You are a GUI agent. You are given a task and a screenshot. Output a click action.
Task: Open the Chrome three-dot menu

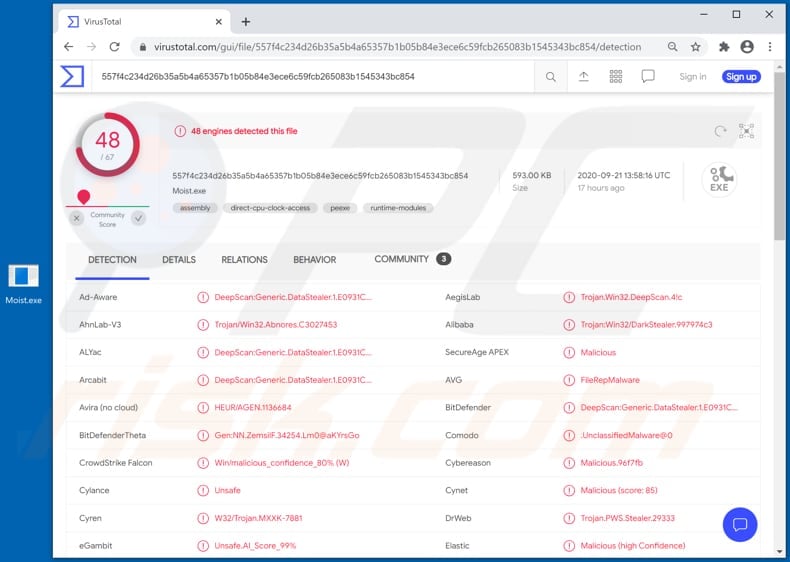770,47
